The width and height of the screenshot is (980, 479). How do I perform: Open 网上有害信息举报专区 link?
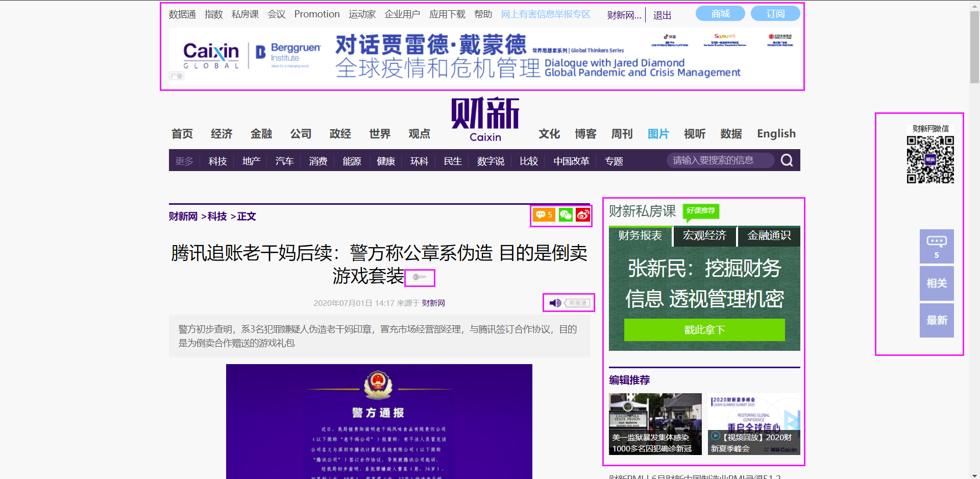click(x=546, y=14)
